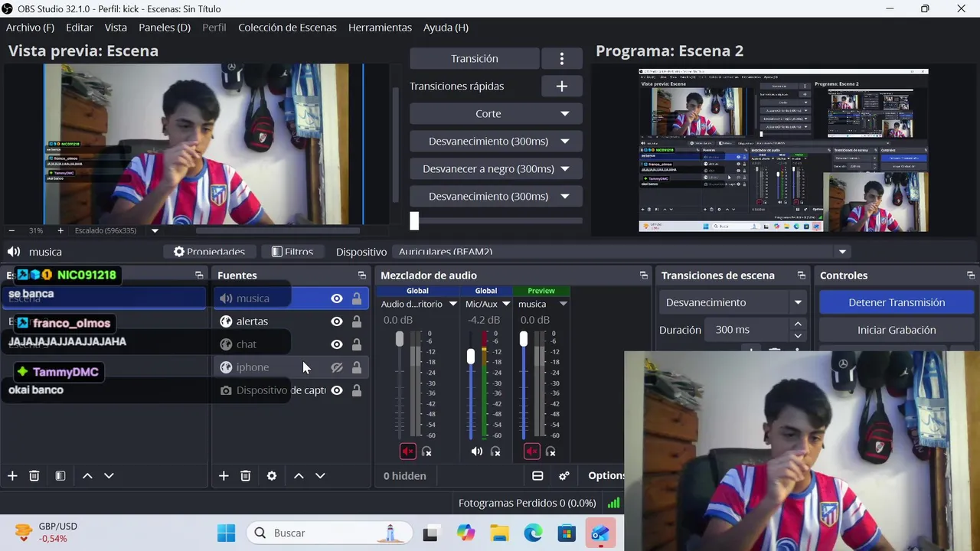
Task: Open scene filters icon in the scenes toolbar
Action: pos(60,476)
